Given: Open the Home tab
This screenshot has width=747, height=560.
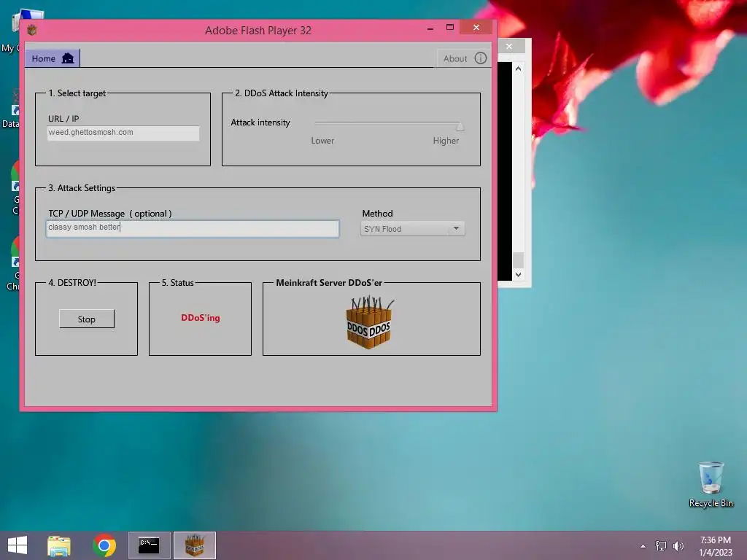Looking at the screenshot, I should (53, 58).
